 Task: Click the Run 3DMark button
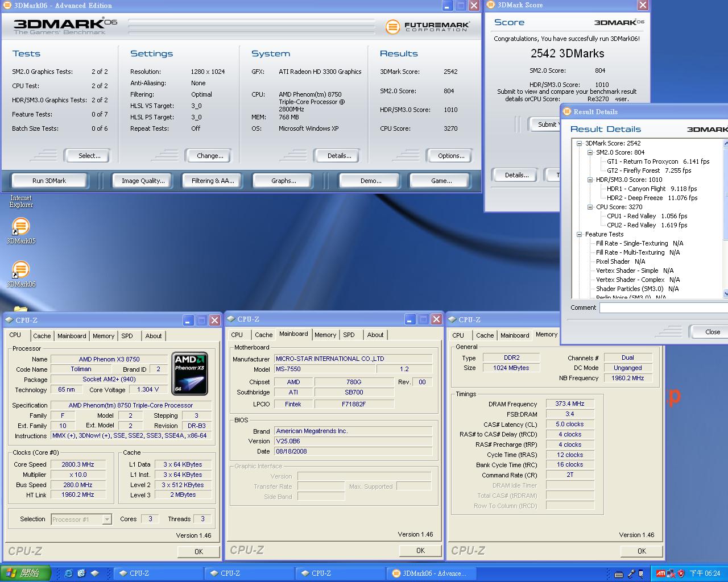(x=49, y=181)
